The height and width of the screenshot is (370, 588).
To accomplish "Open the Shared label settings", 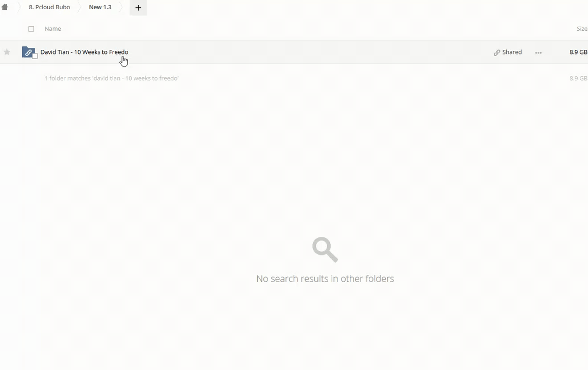I will [512, 52].
